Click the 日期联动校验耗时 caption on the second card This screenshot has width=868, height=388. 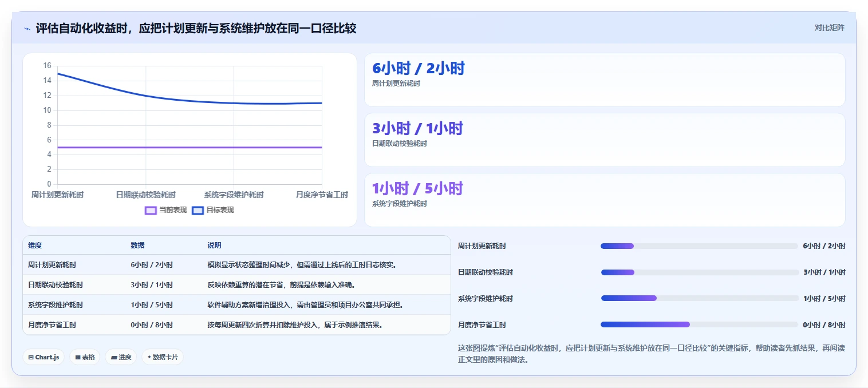coord(400,144)
